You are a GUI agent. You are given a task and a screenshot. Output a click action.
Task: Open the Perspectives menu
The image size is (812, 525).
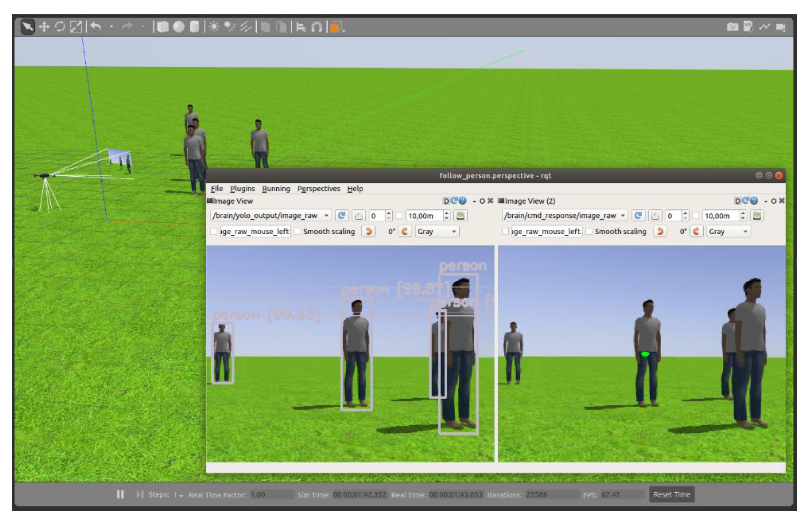(319, 189)
